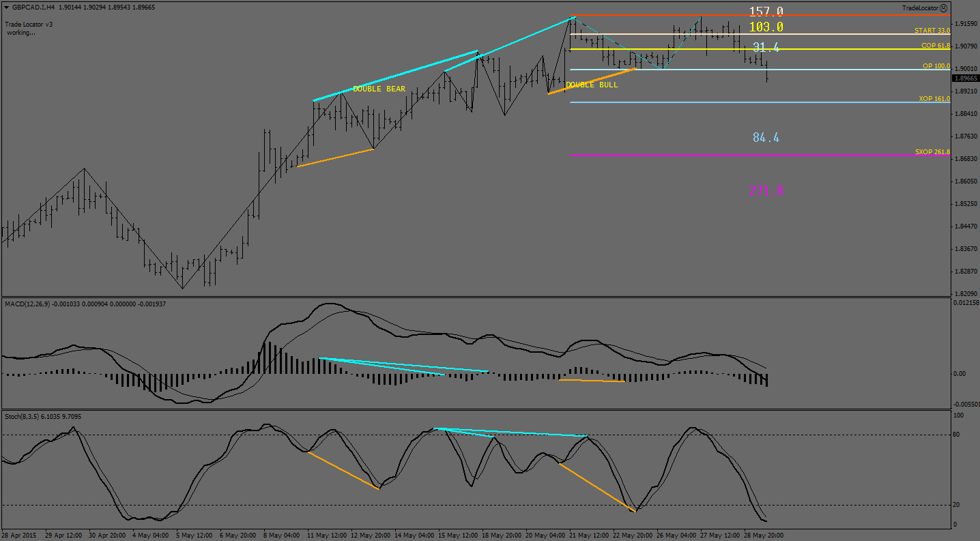
Task: Click the XOP 161.0 level label
Action: (x=934, y=99)
